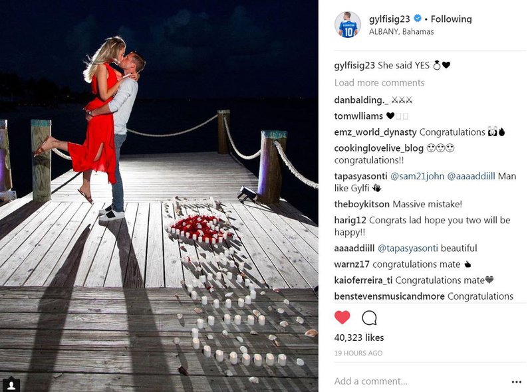The image size is (532, 392).
Task: View the 40,323 likes list
Action: click(359, 338)
